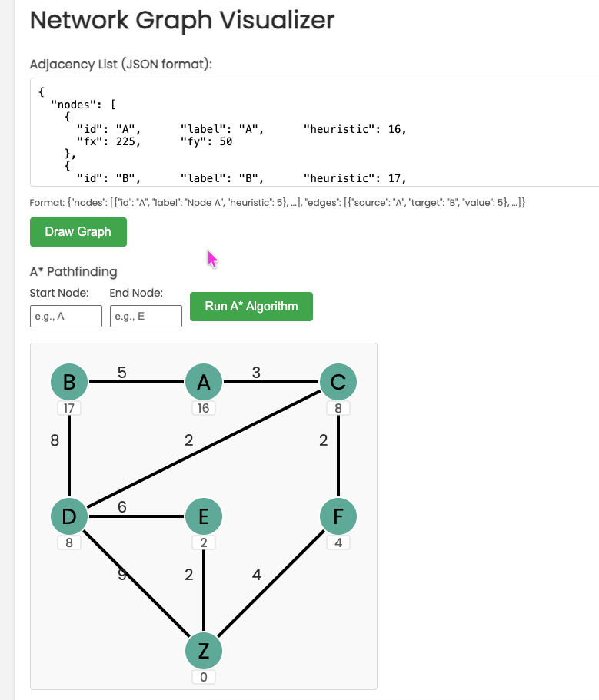This screenshot has width=599, height=700.
Task: Select the heuristic value 0 below node Z
Action: pyautogui.click(x=204, y=678)
